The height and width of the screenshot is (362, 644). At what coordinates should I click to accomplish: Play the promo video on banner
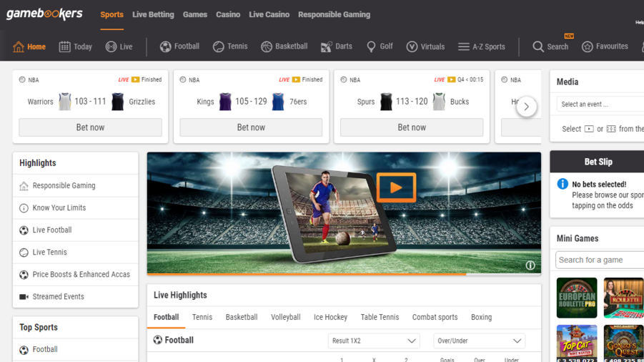click(395, 188)
